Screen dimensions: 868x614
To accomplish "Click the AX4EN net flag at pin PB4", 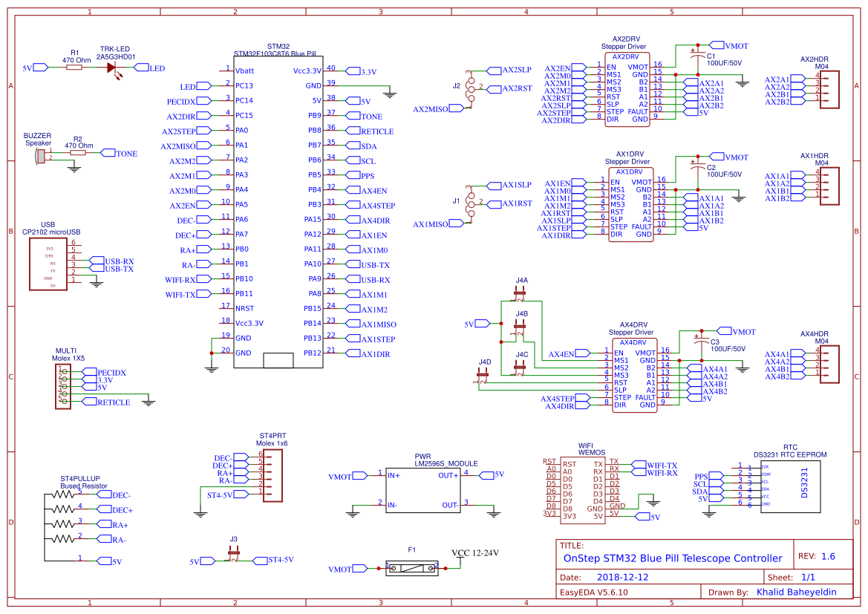I will [x=367, y=191].
